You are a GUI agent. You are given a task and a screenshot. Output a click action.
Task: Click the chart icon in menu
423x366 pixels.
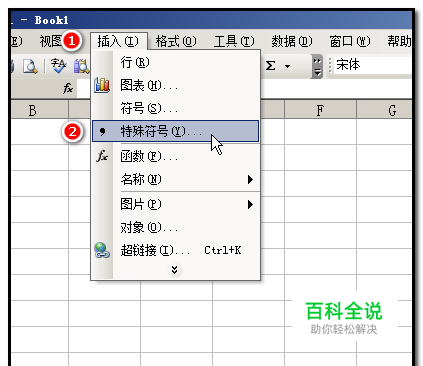pyautogui.click(x=102, y=85)
